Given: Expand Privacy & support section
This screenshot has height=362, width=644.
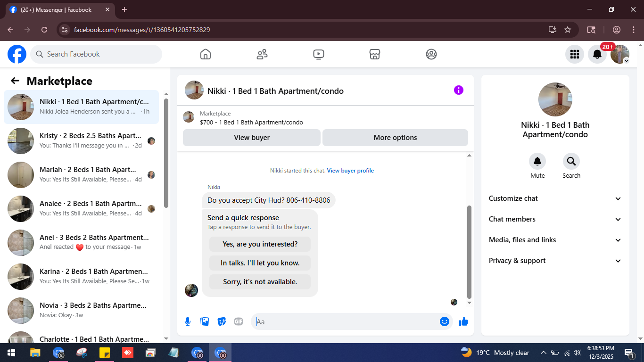Looking at the screenshot, I should pyautogui.click(x=555, y=261).
